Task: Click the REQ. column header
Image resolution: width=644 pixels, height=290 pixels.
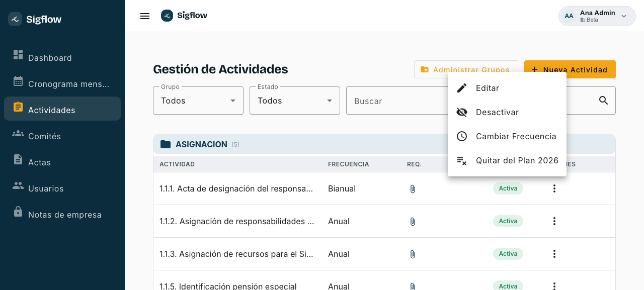Action: click(415, 164)
